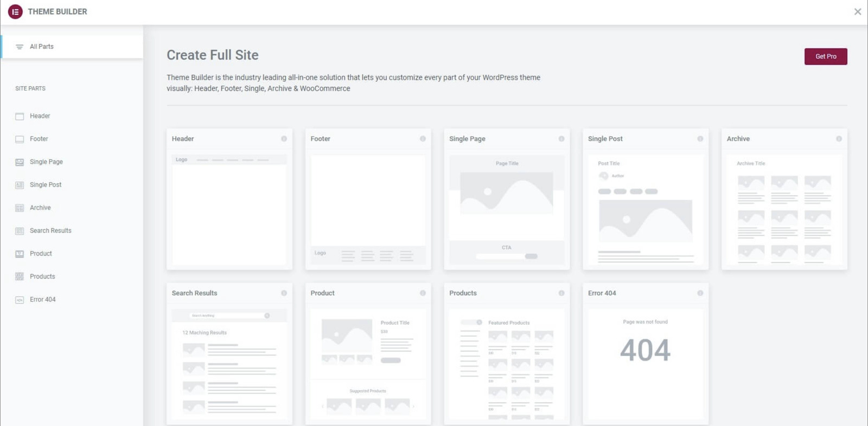This screenshot has height=426, width=868.
Task: Click the SITE PARTS section label
Action: pos(30,88)
